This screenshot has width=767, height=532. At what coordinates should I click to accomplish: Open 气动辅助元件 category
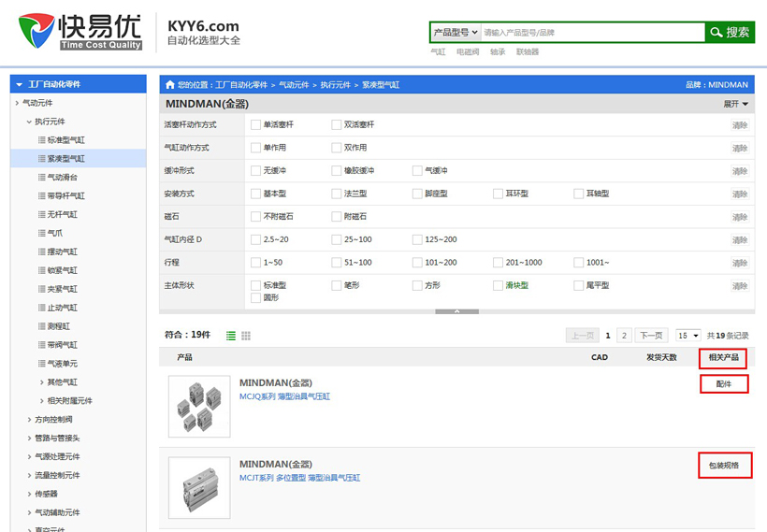click(x=57, y=512)
